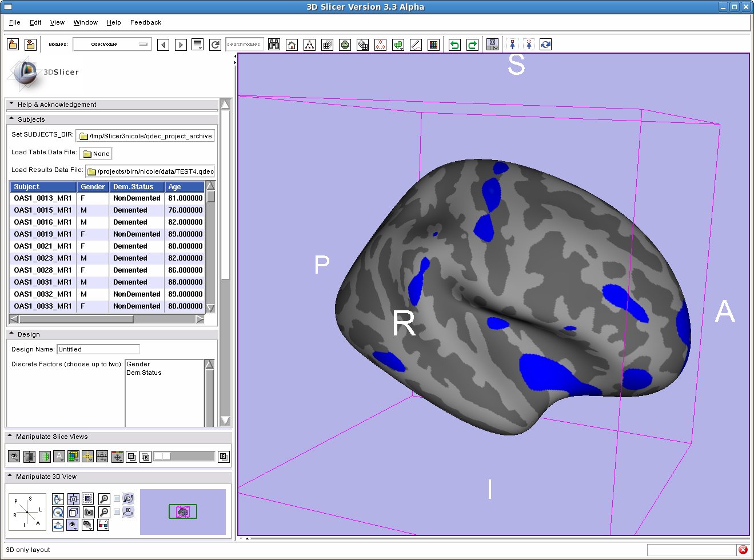Click the 3D view zoom in magnifier
This screenshot has width=754, height=560.
click(x=103, y=499)
